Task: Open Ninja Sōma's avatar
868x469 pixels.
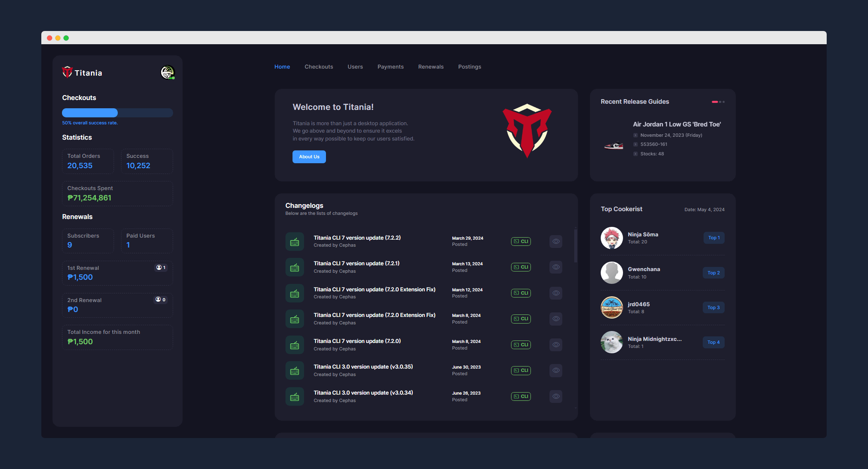Action: 611,238
